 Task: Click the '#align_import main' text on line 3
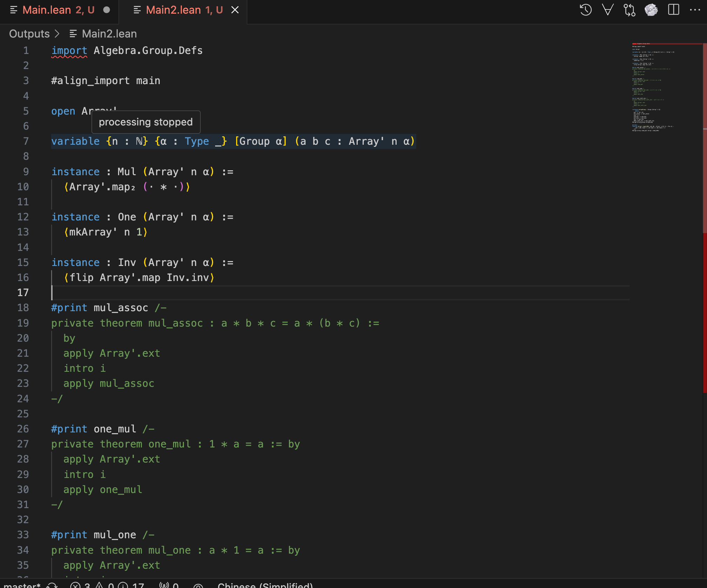point(106,81)
